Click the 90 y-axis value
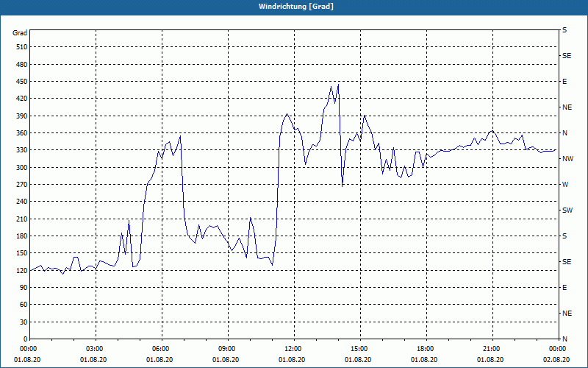 [24, 288]
